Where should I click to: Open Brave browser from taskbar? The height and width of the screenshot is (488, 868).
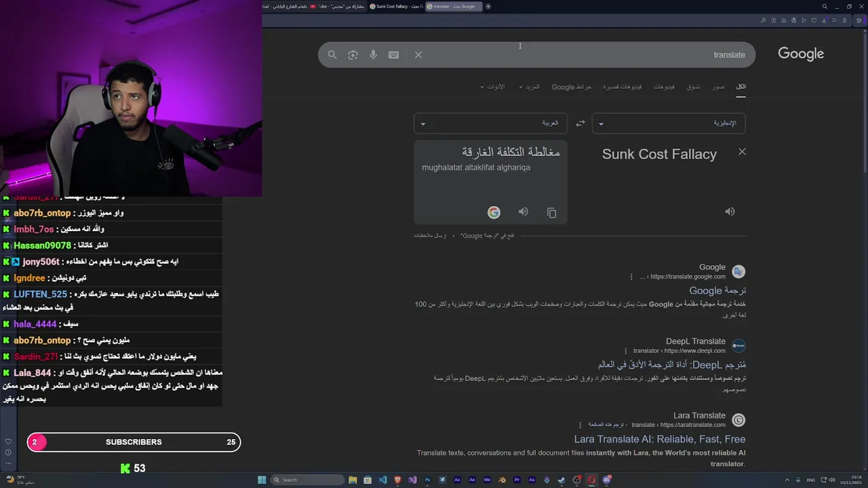point(397,480)
